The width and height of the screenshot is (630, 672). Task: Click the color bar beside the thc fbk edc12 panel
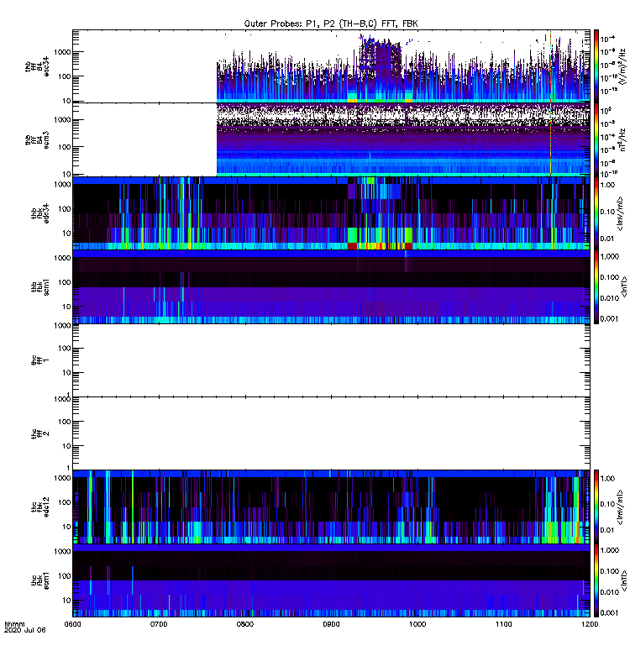tap(596, 507)
